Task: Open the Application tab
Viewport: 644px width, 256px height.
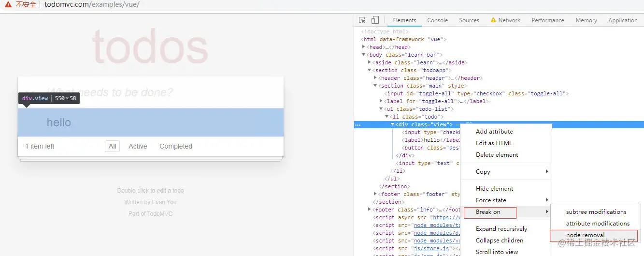Action: pos(623,20)
